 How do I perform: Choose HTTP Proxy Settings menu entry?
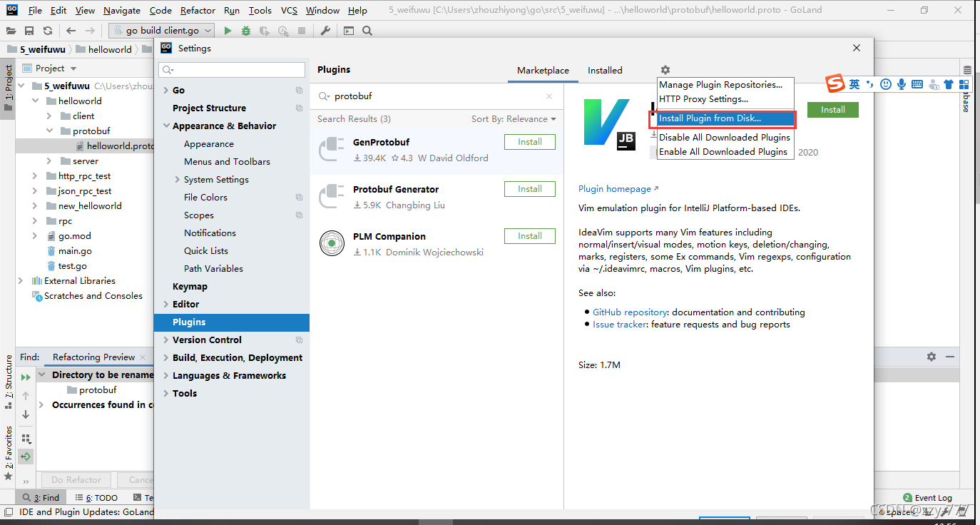725,98
